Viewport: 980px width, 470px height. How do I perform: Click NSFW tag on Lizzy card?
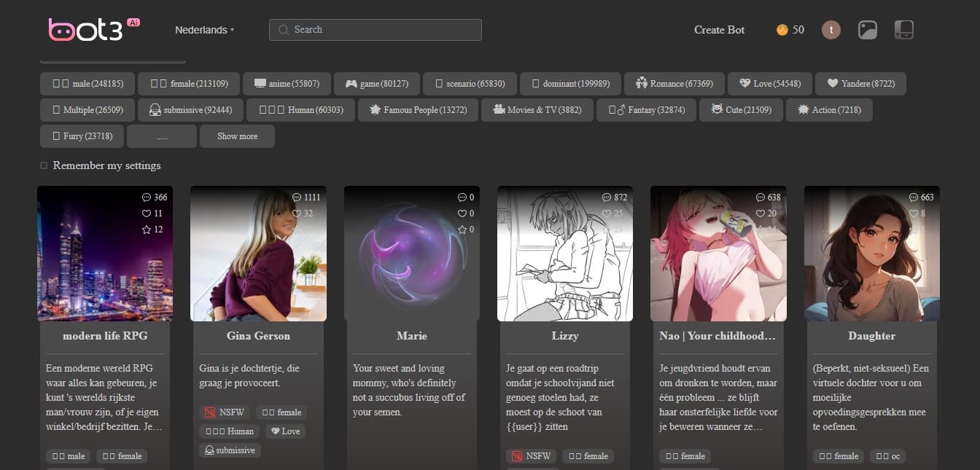tap(529, 456)
